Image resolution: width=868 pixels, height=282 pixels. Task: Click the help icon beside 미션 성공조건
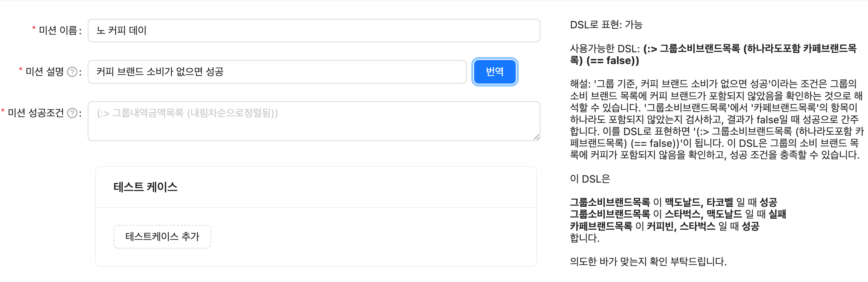coord(73,113)
